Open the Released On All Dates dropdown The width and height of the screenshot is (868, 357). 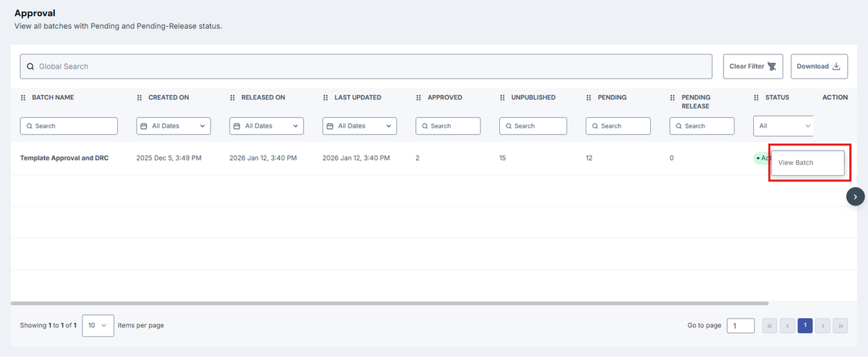point(267,126)
